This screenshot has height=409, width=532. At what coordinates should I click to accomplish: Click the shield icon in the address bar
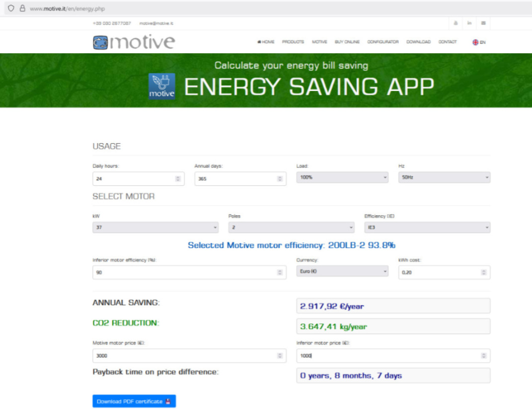[x=11, y=8]
